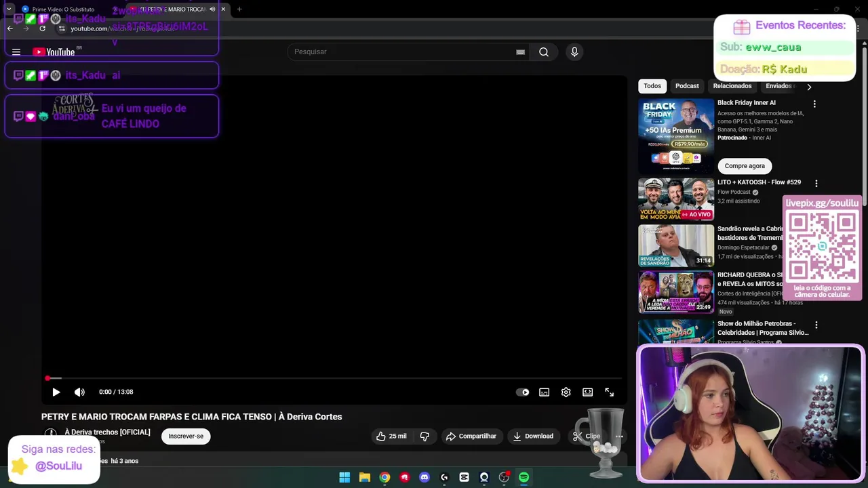Select the Todos filter chip
The height and width of the screenshot is (488, 868).
652,86
